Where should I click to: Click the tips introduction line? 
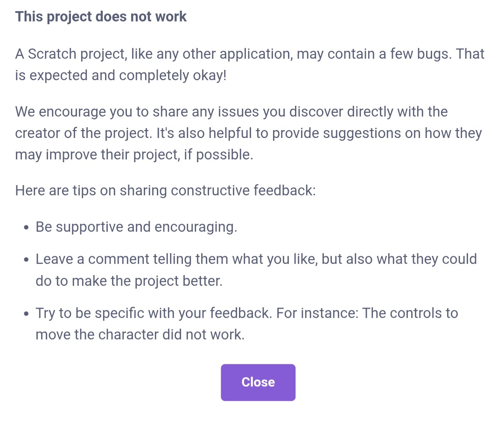coord(165,191)
